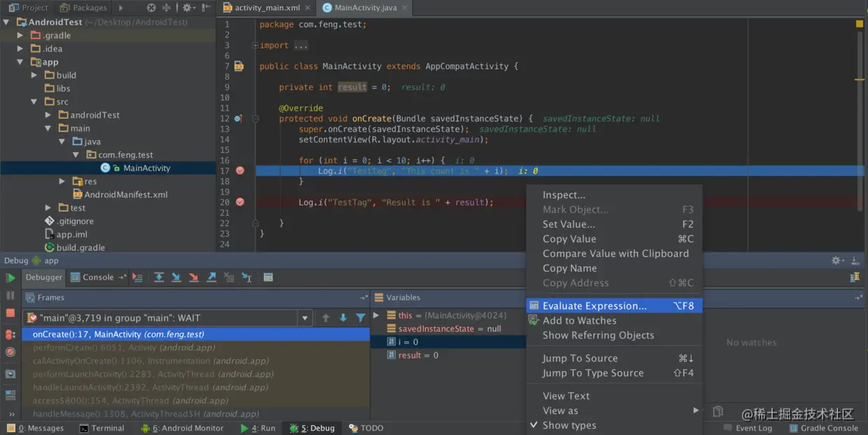This screenshot has height=435, width=868.
Task: Open the View as submenu
Action: click(614, 411)
